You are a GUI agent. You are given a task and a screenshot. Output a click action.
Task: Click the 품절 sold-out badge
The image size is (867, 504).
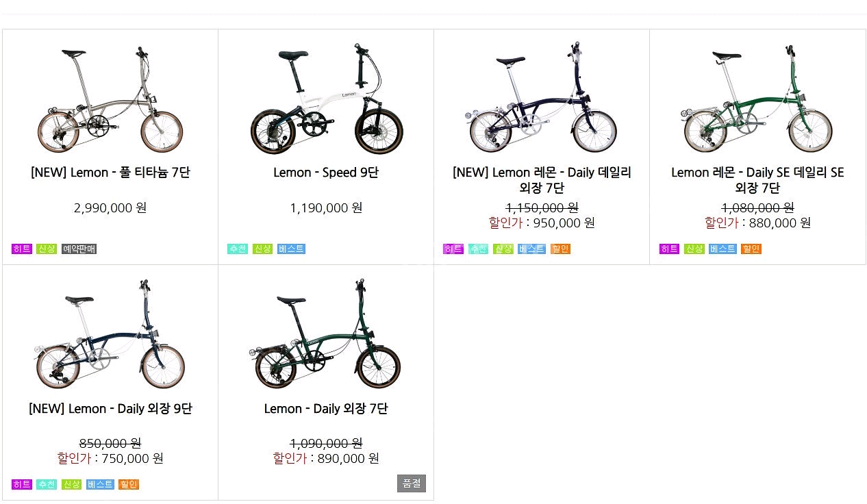pos(412,483)
